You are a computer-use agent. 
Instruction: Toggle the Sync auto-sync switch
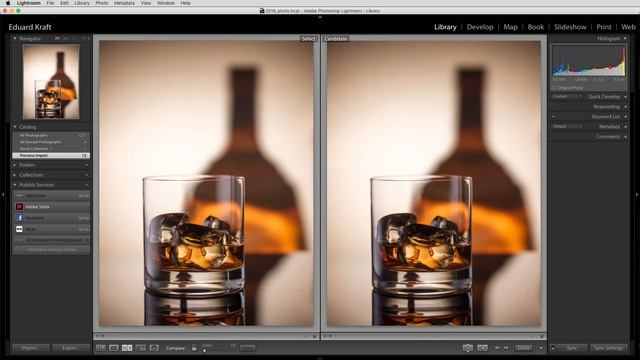click(553, 348)
